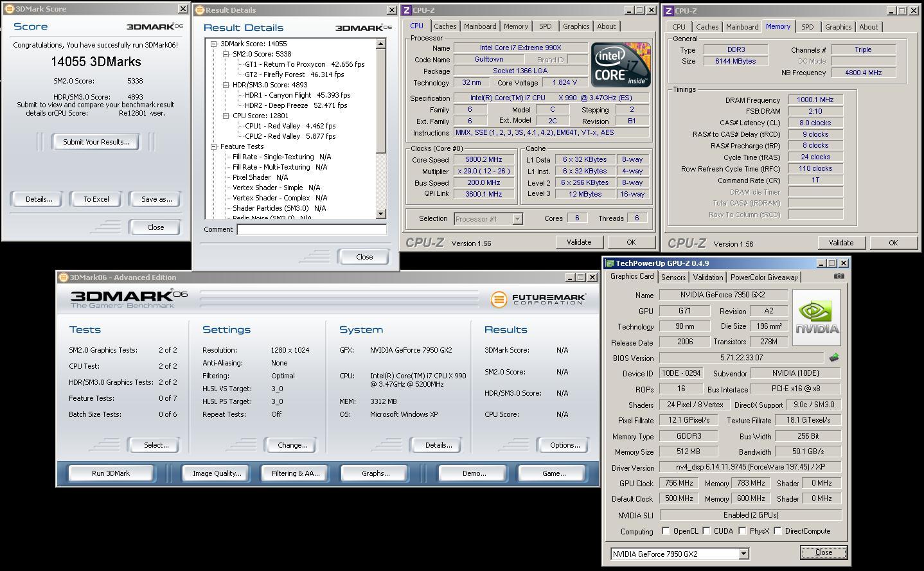The width and height of the screenshot is (924, 571).
Task: Click the Futuremark logo icon in 3DMark06
Action: click(x=499, y=299)
